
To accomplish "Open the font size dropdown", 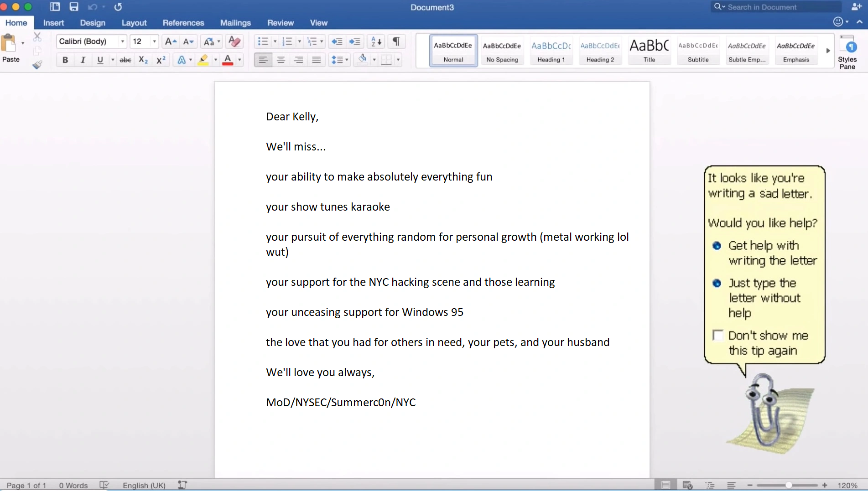I will point(154,41).
